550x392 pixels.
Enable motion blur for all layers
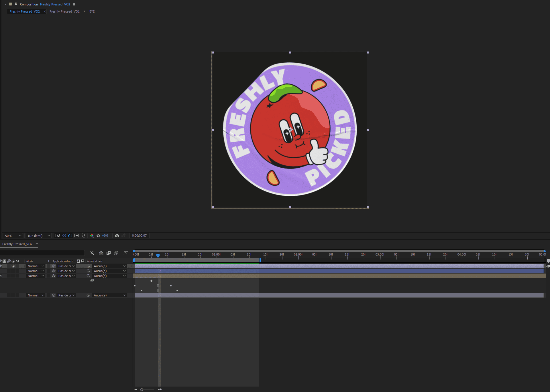coord(116,253)
